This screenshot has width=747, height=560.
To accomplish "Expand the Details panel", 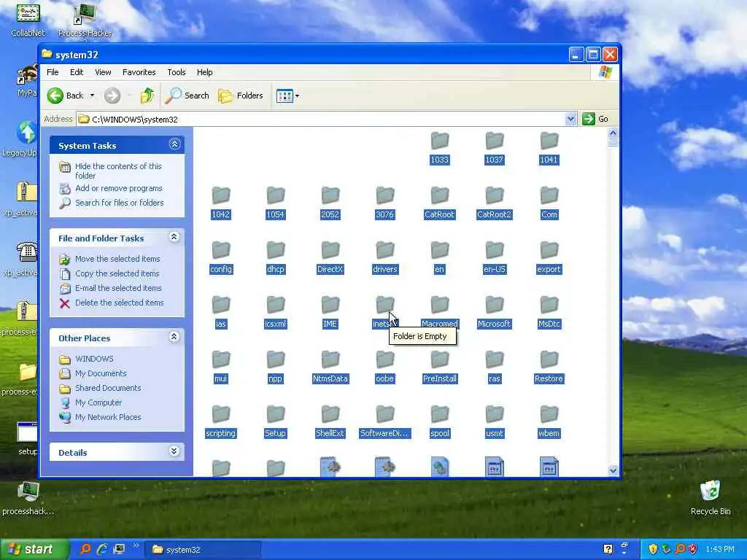I will click(x=174, y=451).
